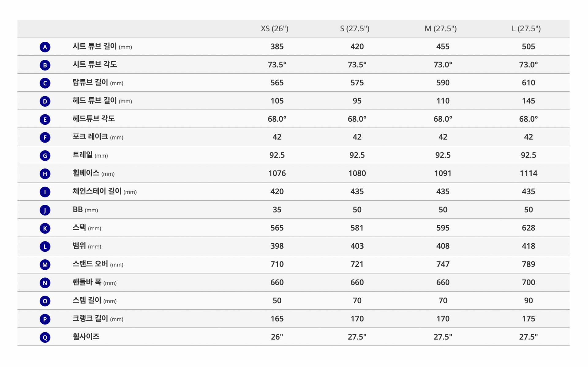This screenshot has height=367, width=588.
Task: Select the L (27.5") column header
Action: tap(526, 29)
